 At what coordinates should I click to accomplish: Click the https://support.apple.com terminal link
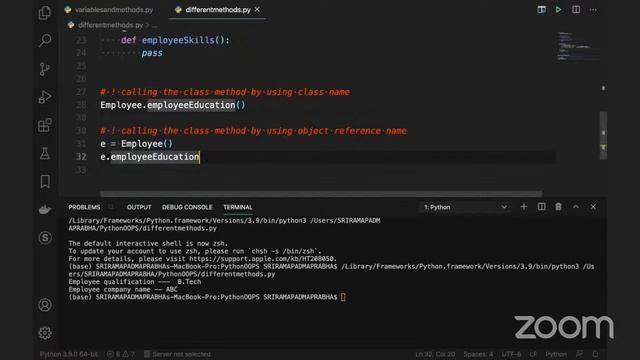coord(262,259)
